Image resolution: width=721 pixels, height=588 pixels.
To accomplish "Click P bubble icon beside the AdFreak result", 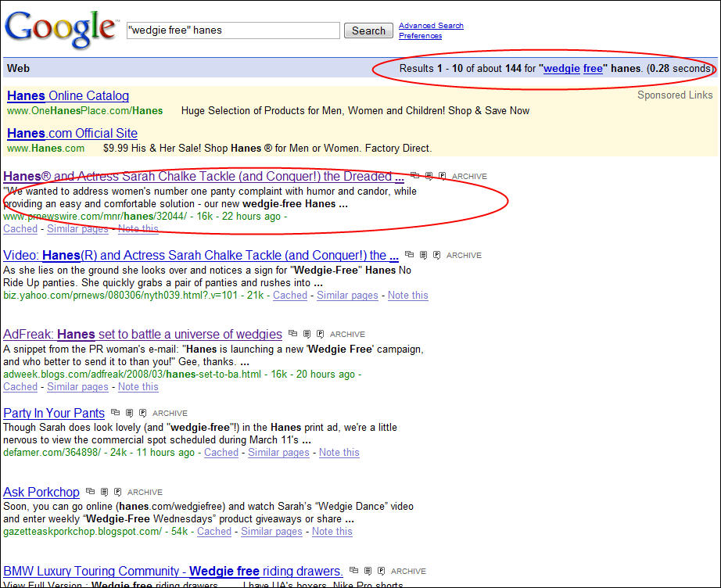I will (x=321, y=334).
